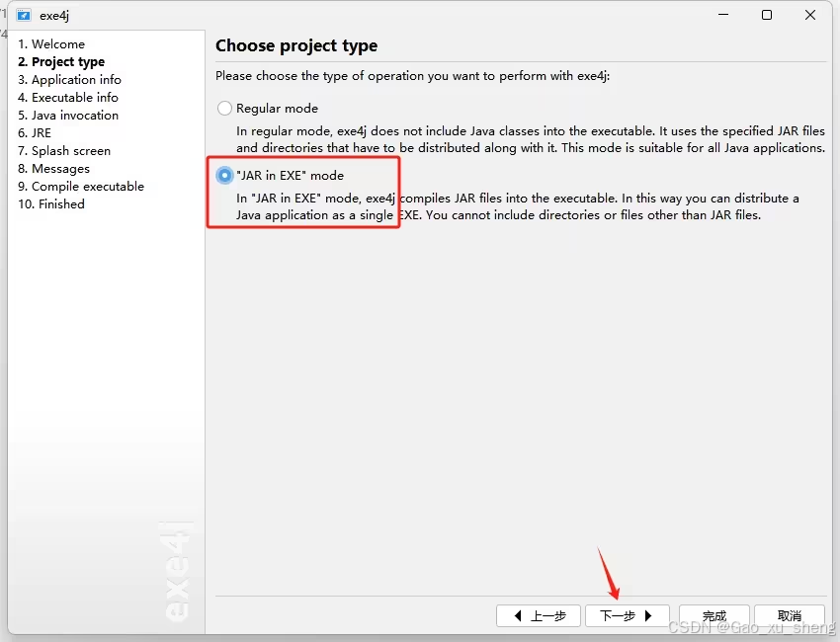Select the Regular mode radio button

[224, 109]
